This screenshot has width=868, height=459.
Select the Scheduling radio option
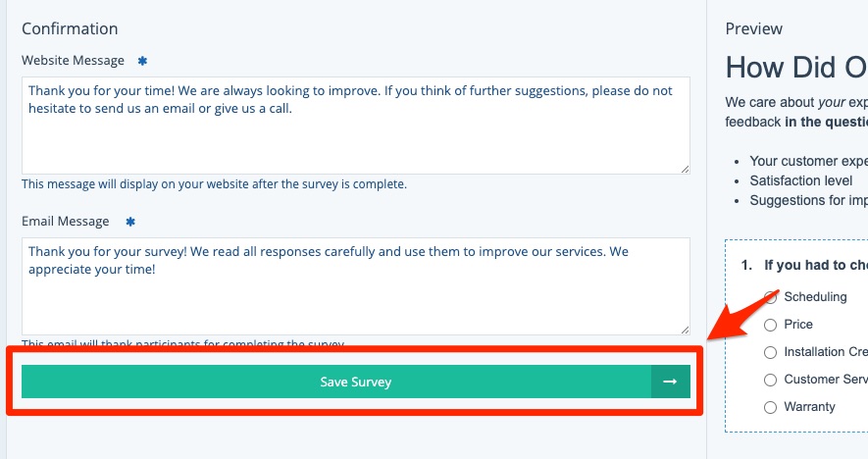pos(771,297)
